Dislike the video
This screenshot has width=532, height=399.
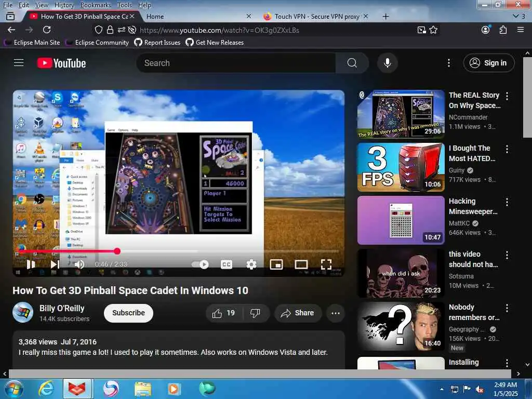click(255, 313)
